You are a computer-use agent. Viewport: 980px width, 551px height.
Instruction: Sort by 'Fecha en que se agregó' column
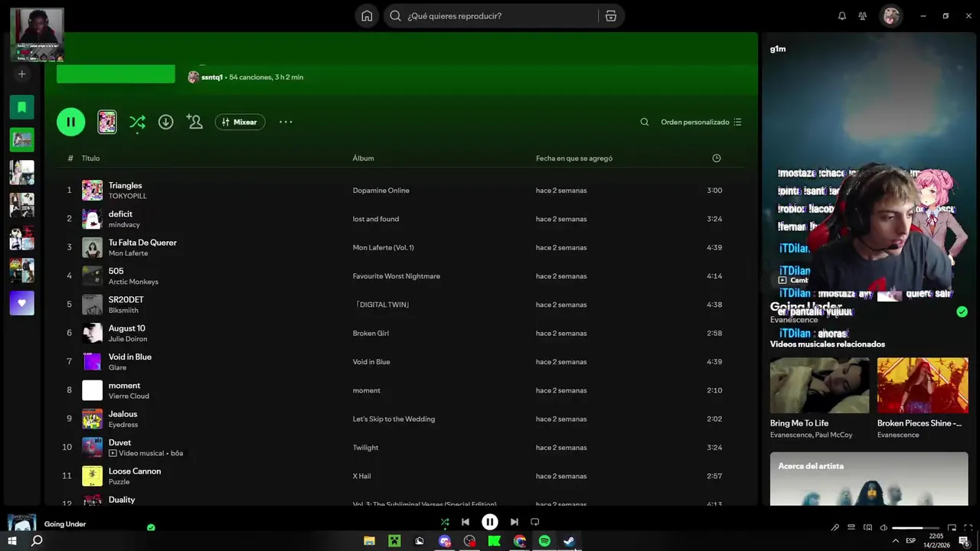pyautogui.click(x=573, y=158)
